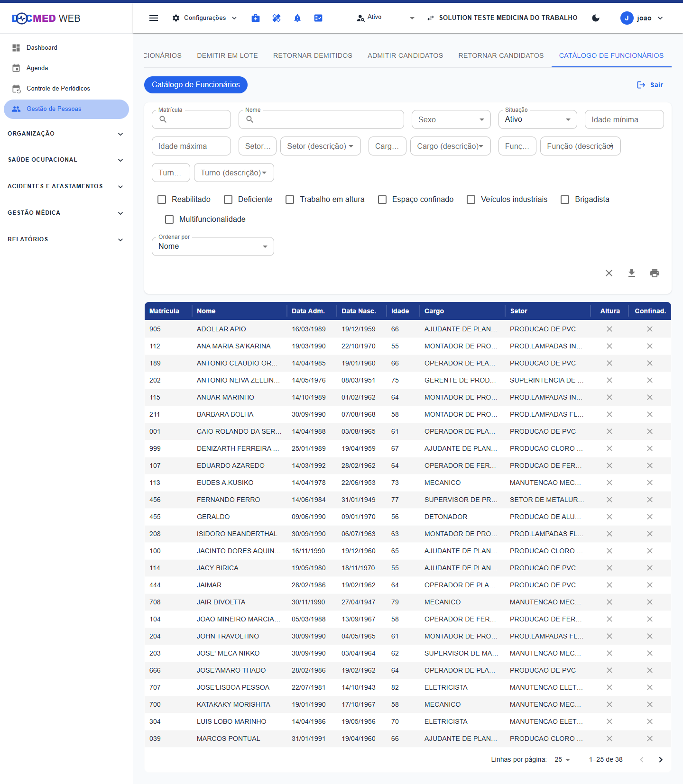The width and height of the screenshot is (683, 784).
Task: Check the Reabilitado checkbox
Action: pyautogui.click(x=162, y=200)
